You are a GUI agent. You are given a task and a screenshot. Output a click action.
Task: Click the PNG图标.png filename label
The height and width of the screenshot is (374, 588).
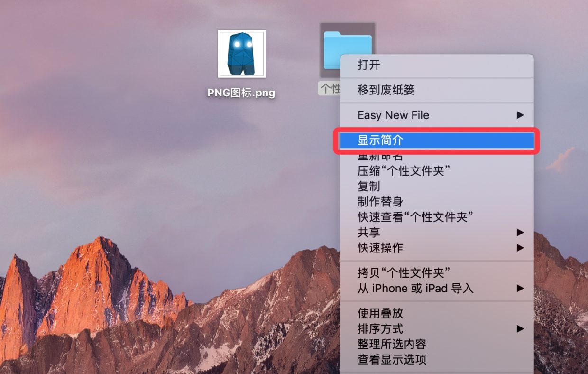tap(241, 93)
